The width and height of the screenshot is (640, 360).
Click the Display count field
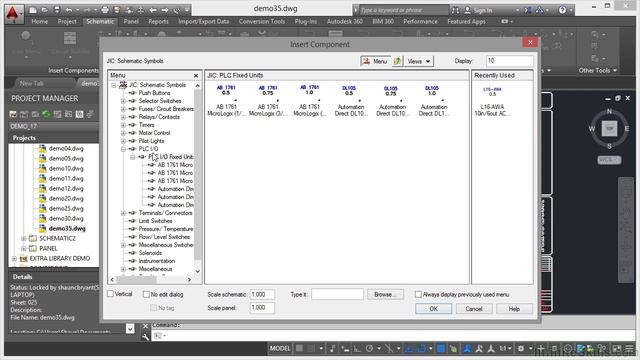point(509,61)
